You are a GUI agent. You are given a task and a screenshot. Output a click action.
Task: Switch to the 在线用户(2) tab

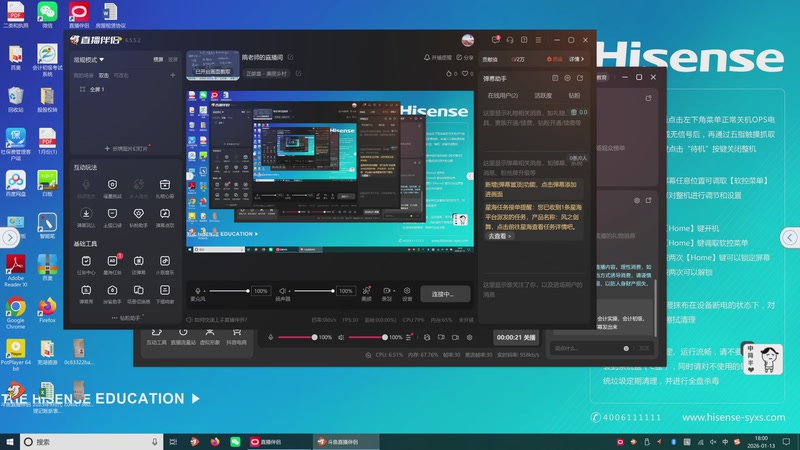[502, 95]
